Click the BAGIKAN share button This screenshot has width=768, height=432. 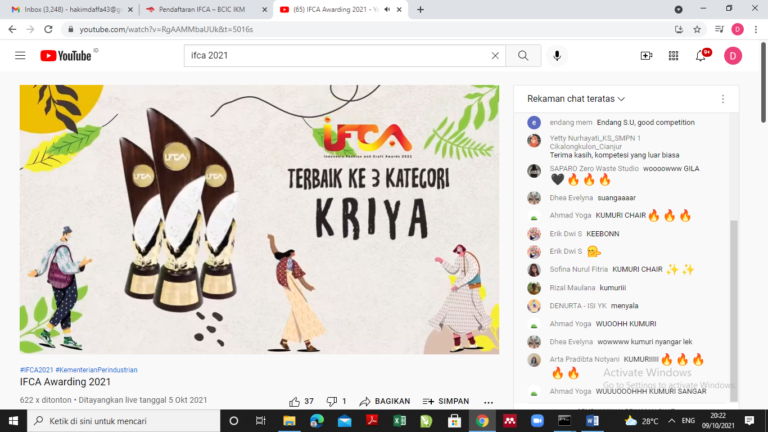point(385,401)
